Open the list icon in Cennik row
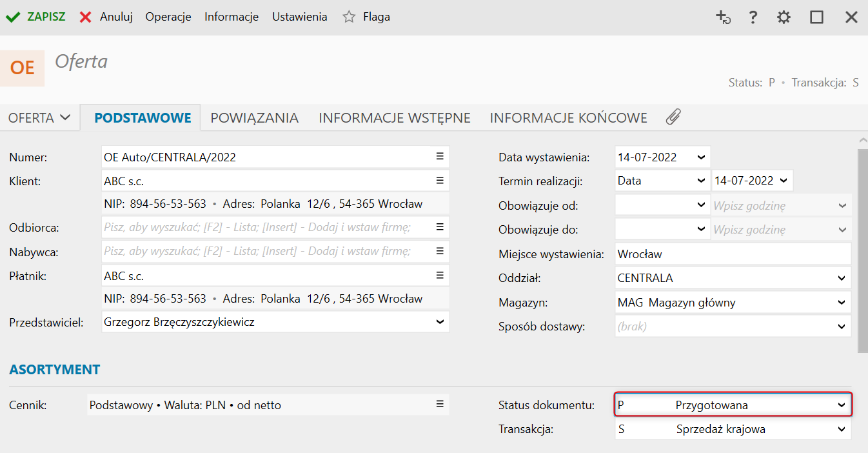Image resolution: width=868 pixels, height=453 pixels. 440,405
